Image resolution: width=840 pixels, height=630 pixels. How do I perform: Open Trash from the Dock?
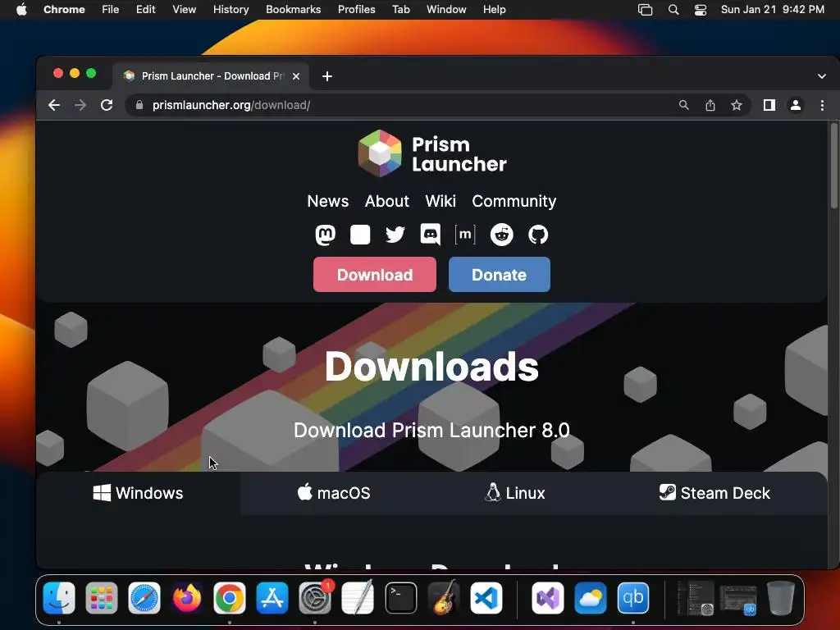[x=781, y=598]
